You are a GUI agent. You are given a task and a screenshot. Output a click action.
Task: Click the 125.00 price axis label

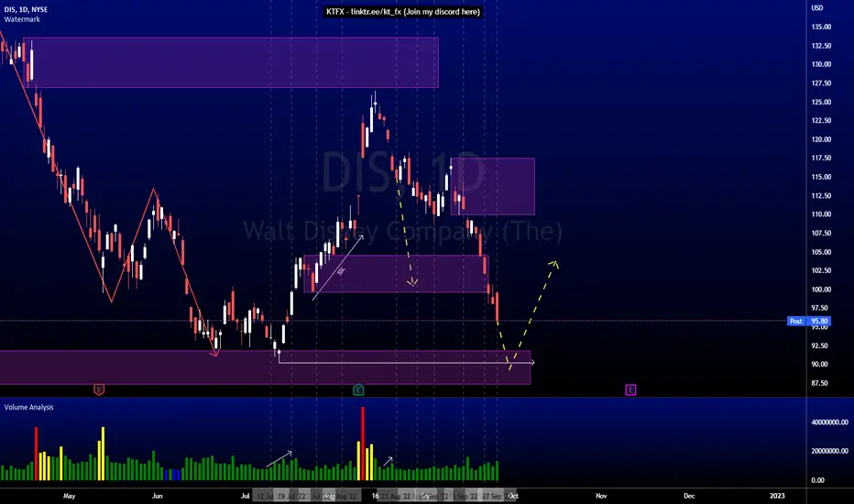pos(821,102)
